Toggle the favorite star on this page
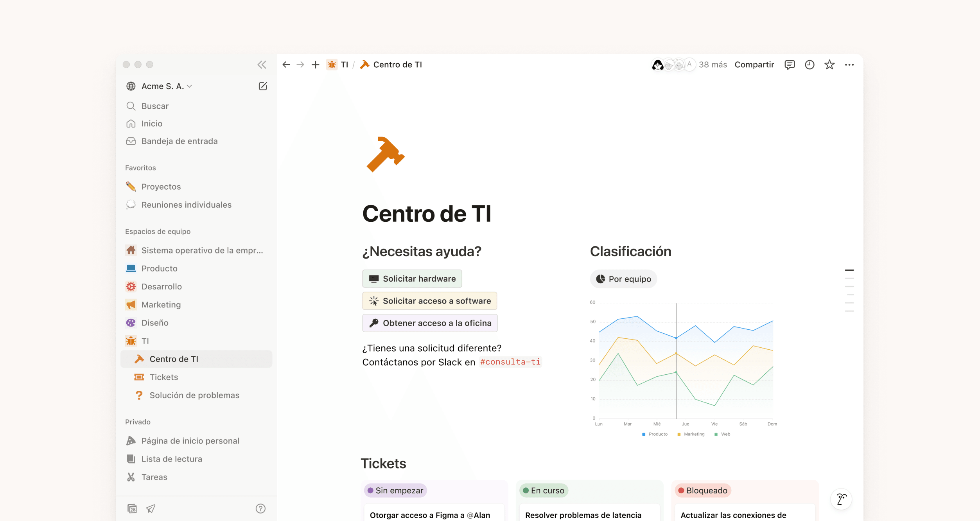 click(x=829, y=65)
